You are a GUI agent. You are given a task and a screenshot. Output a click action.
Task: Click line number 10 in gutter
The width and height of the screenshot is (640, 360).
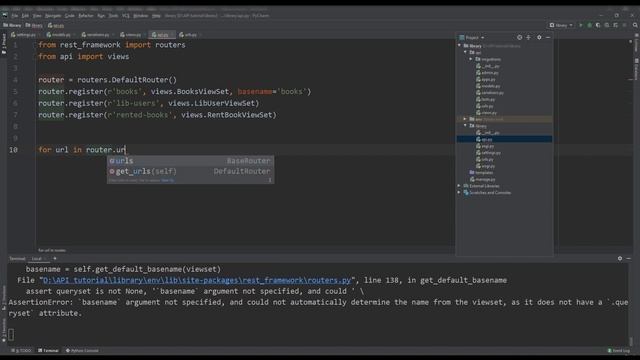[x=13, y=150]
